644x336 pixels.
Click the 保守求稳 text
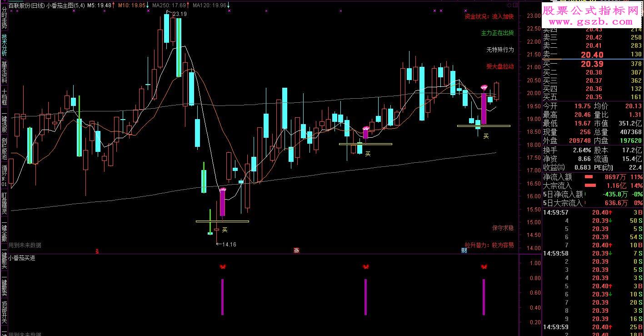click(503, 228)
